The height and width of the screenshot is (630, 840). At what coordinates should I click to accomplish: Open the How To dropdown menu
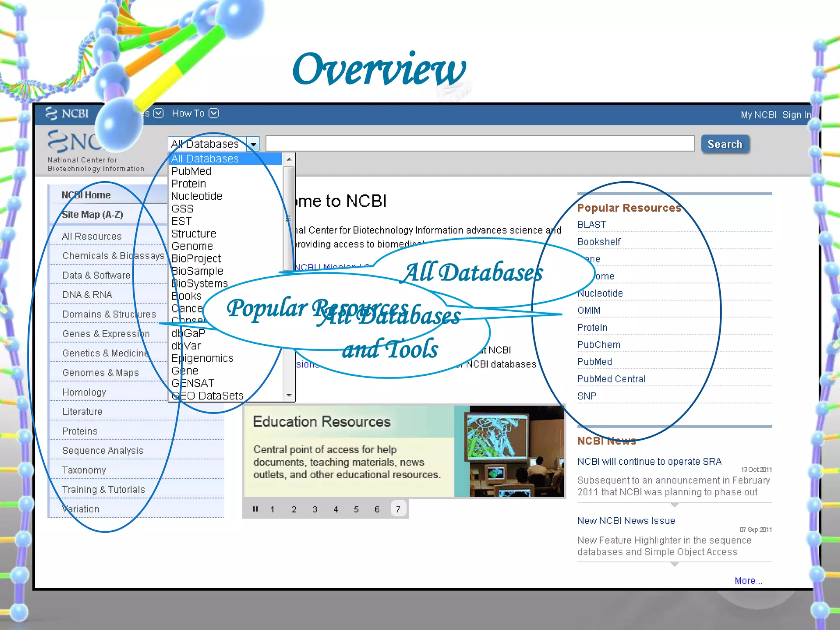coord(195,113)
